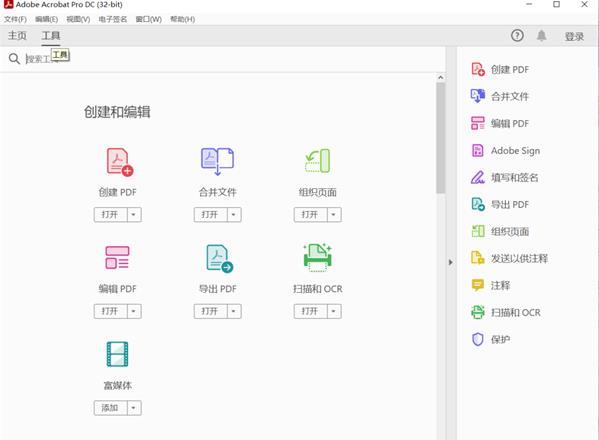
Task: Click 打开 button under 扫描和 OCR
Action: [x=311, y=311]
